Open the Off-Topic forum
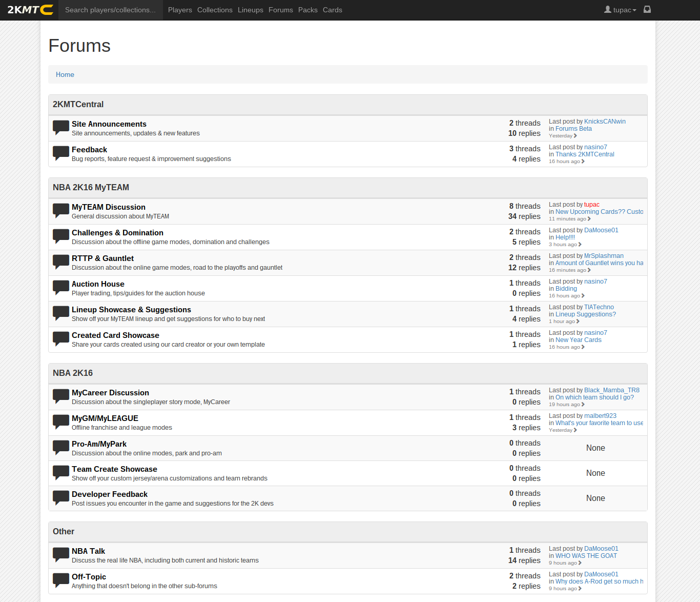The height and width of the screenshot is (602, 700). point(89,577)
